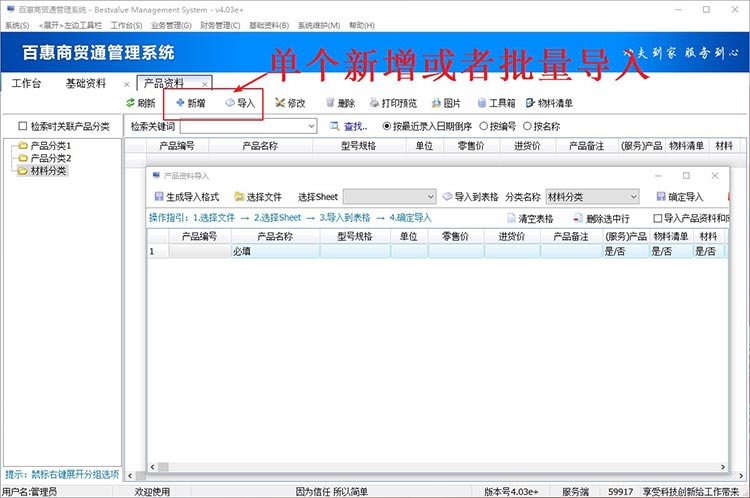The image size is (750, 498).
Task: Open the 工具箱 toolbox
Action: click(496, 103)
